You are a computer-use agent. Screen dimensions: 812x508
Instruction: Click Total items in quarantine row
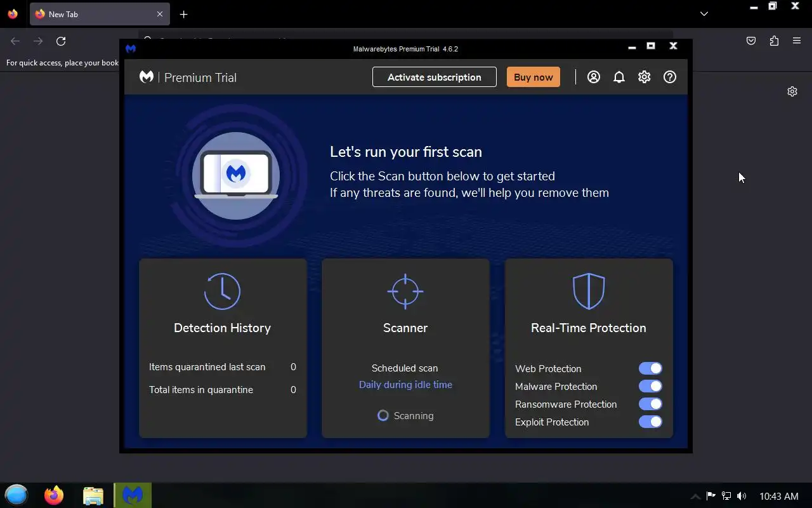tap(223, 390)
